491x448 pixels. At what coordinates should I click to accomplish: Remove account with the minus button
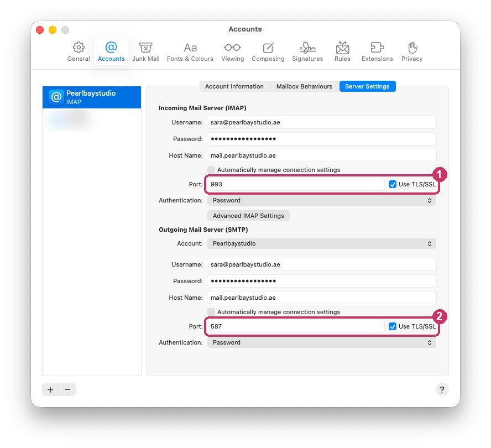click(67, 390)
